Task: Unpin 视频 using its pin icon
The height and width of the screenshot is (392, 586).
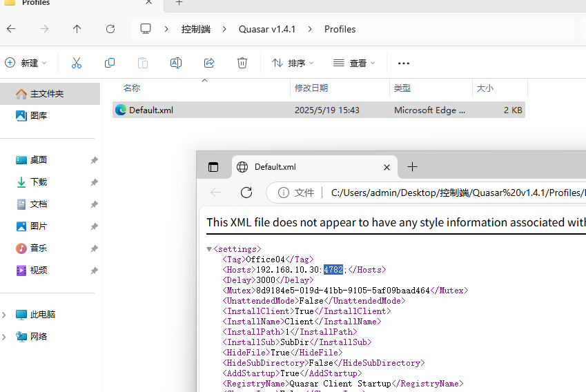Action: 94,271
